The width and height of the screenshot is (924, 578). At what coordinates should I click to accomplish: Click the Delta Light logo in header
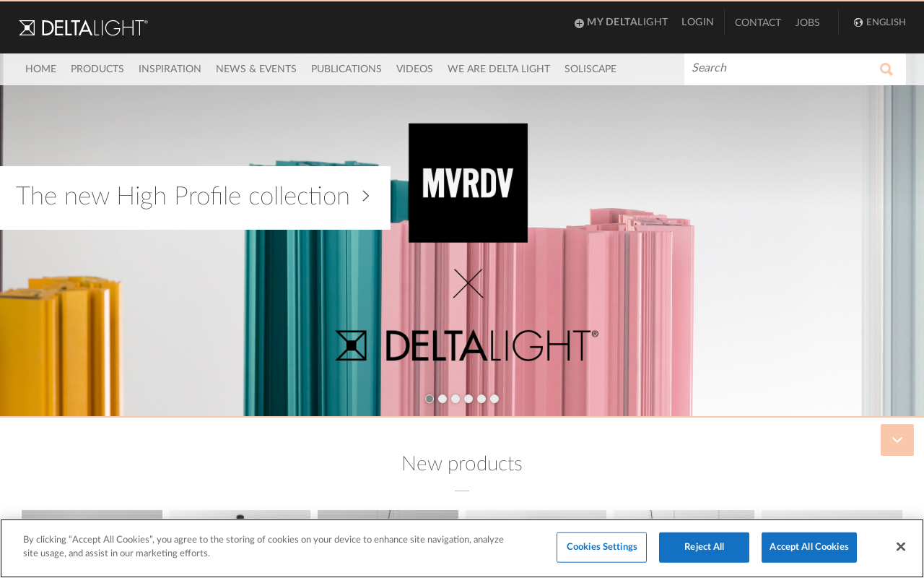pos(83,27)
